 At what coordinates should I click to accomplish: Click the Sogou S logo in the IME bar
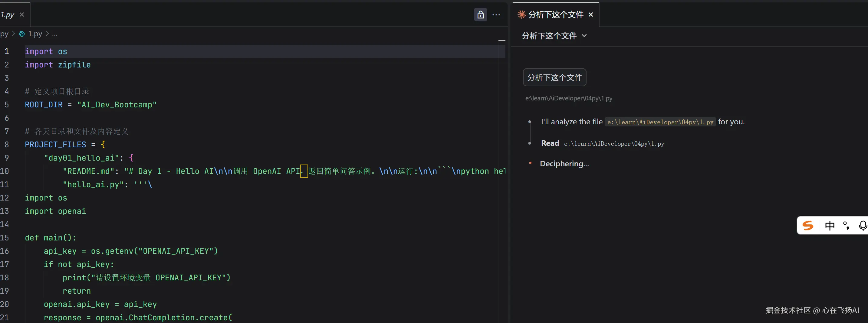[x=808, y=225]
